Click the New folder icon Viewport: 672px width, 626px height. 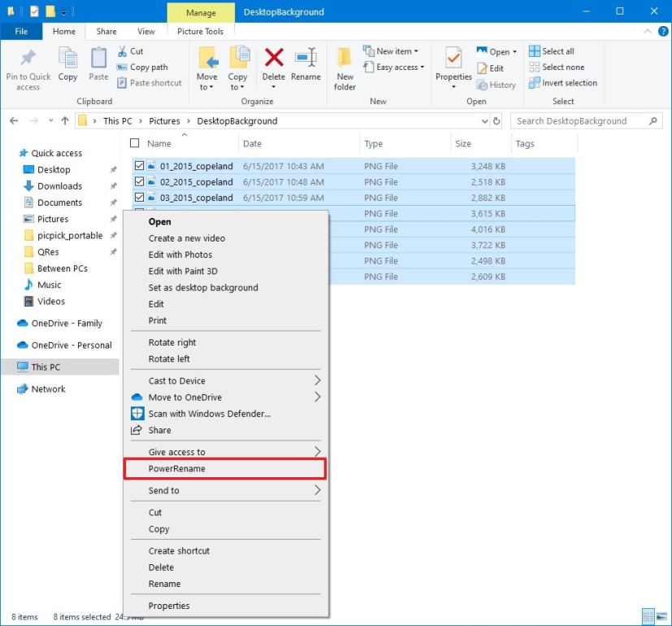point(345,58)
